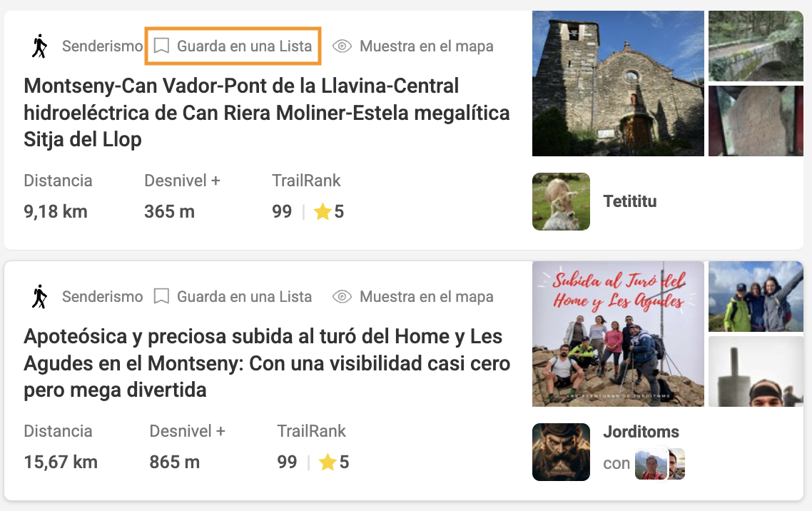Screen dimensions: 812x511
Task: Open the stone church photo thumbnail
Action: (x=619, y=84)
